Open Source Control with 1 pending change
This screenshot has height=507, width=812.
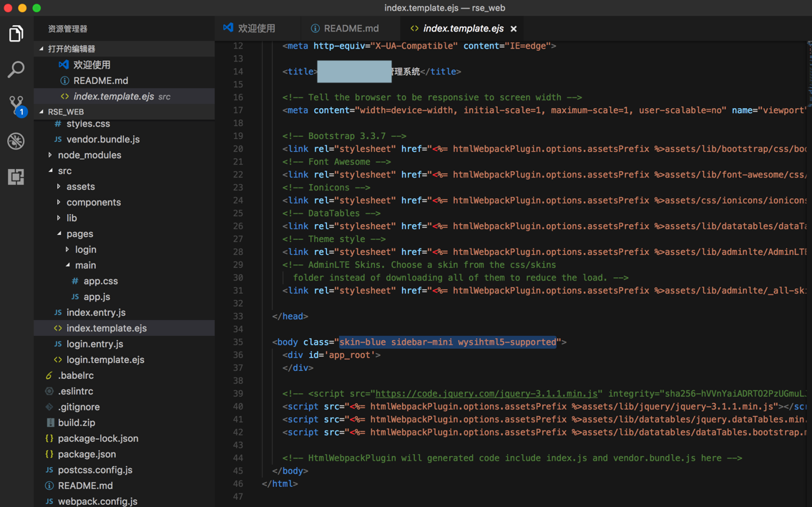(x=16, y=105)
